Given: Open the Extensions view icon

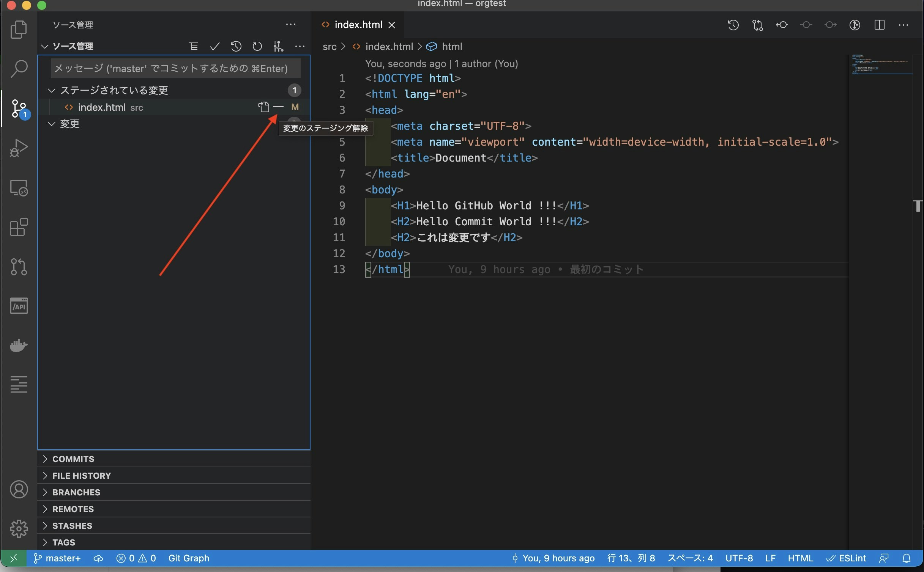Looking at the screenshot, I should pos(19,227).
